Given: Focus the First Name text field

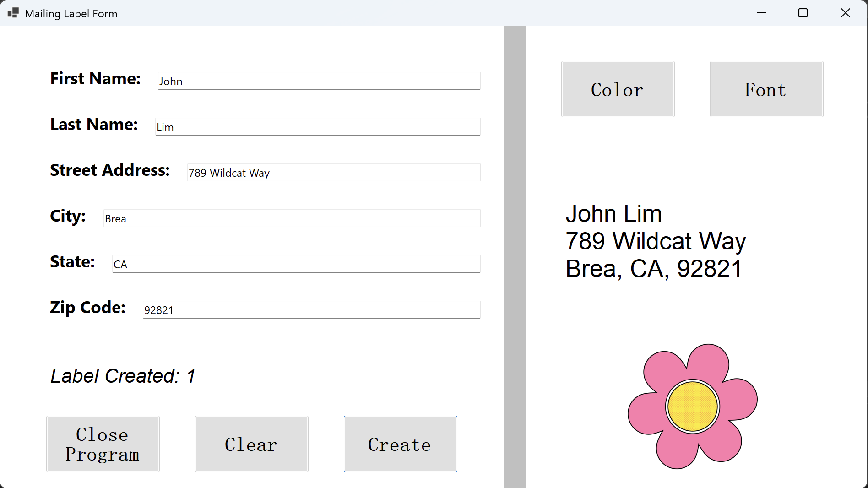Looking at the screenshot, I should pos(319,81).
